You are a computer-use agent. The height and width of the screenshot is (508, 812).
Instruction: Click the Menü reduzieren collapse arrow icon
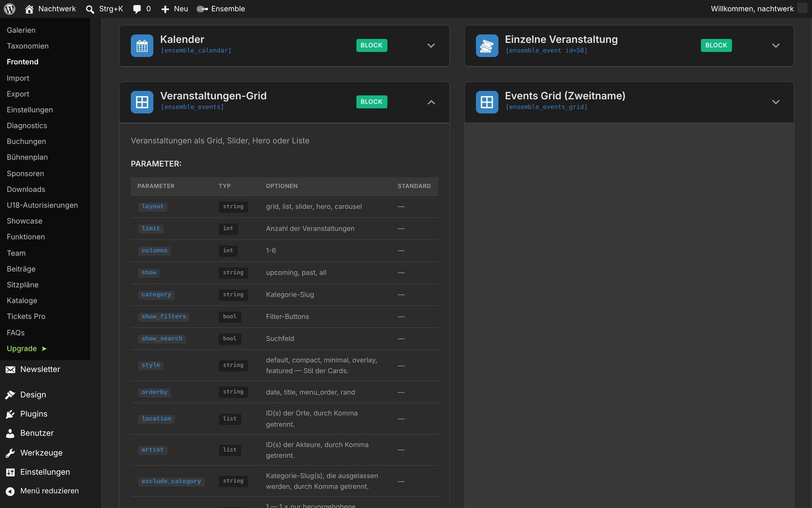(x=10, y=491)
